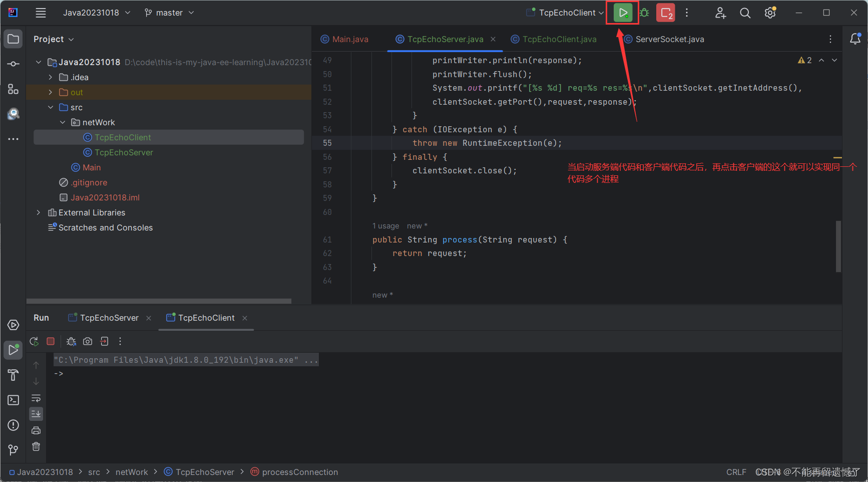Expand the out folder
This screenshot has width=868, height=482.
pos(51,92)
